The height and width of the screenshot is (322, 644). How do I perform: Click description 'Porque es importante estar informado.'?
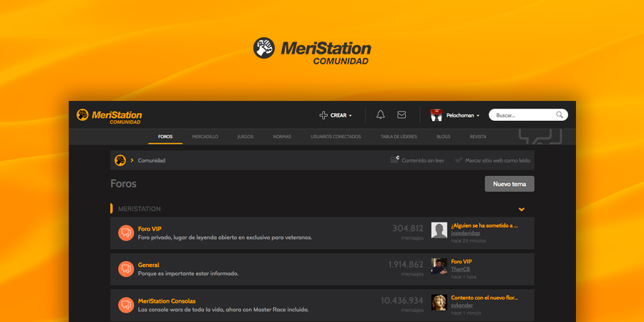pos(188,273)
